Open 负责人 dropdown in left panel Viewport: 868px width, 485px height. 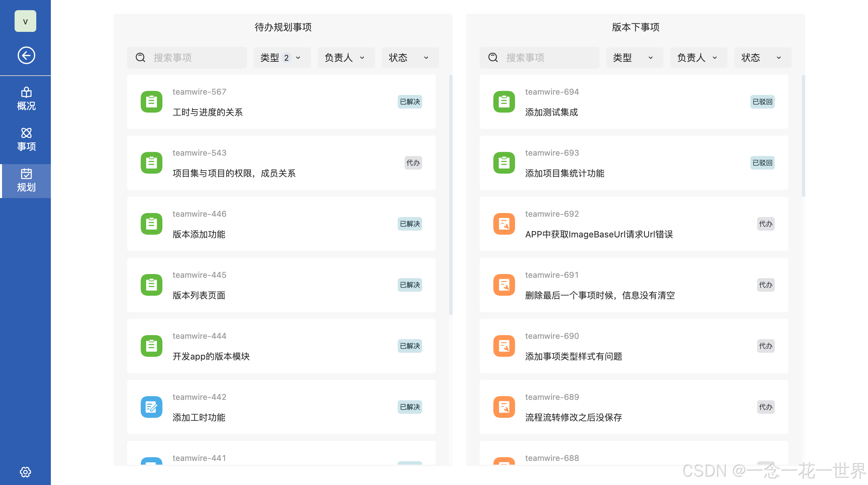[346, 58]
